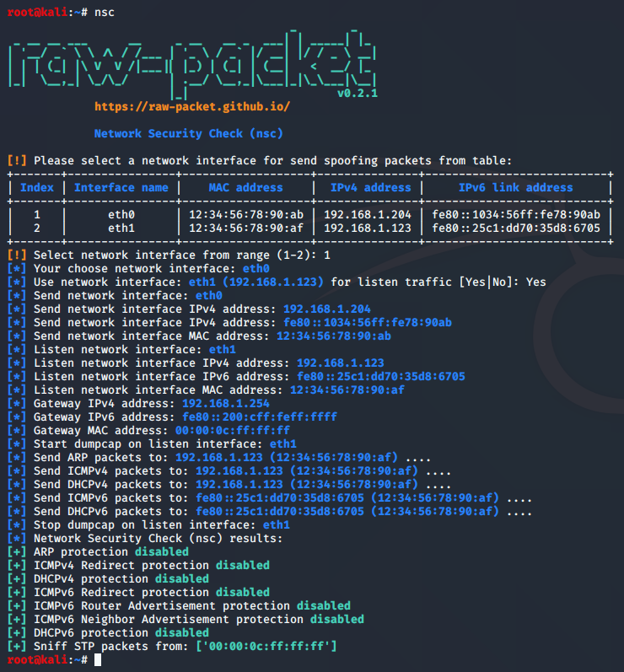Open the https://raw-packet.github.io/ link

click(192, 106)
